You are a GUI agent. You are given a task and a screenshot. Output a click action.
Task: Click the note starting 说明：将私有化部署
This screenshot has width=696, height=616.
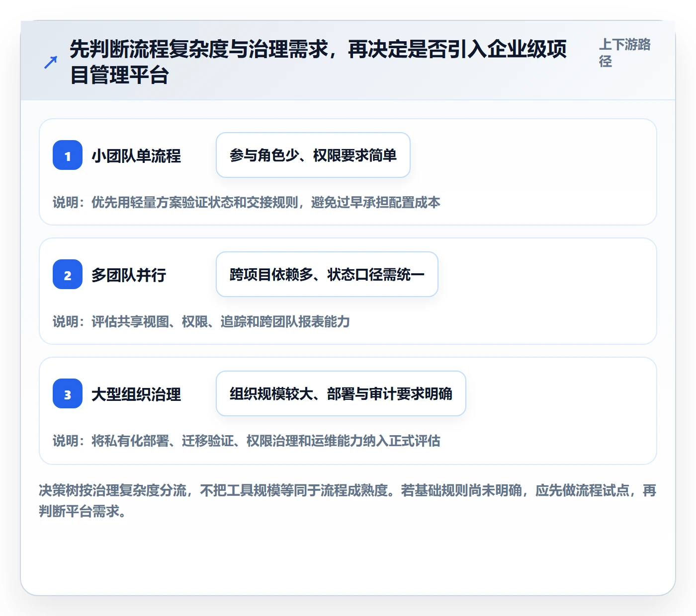(x=247, y=441)
